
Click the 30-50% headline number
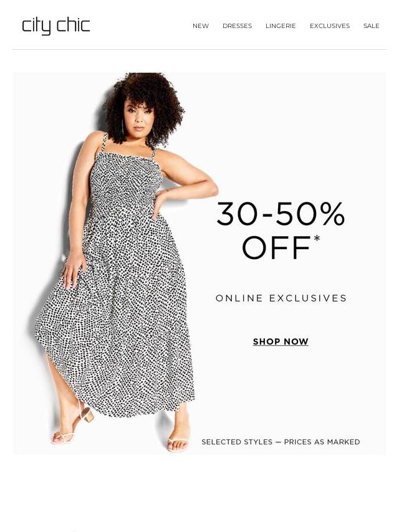pyautogui.click(x=281, y=214)
